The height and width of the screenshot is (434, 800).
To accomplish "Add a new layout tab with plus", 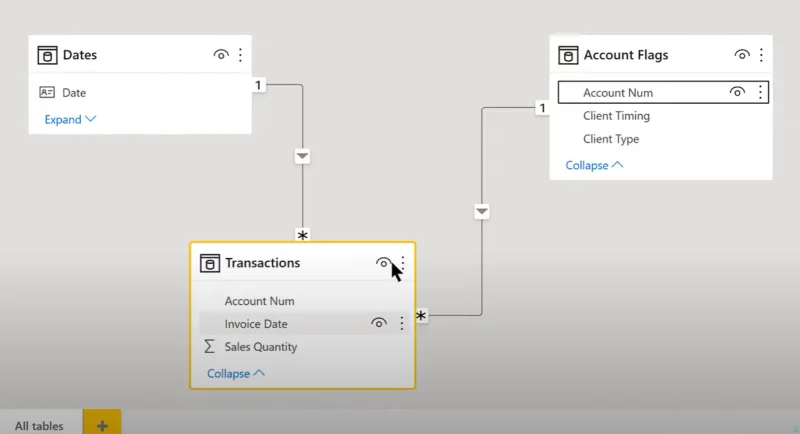I will (102, 425).
